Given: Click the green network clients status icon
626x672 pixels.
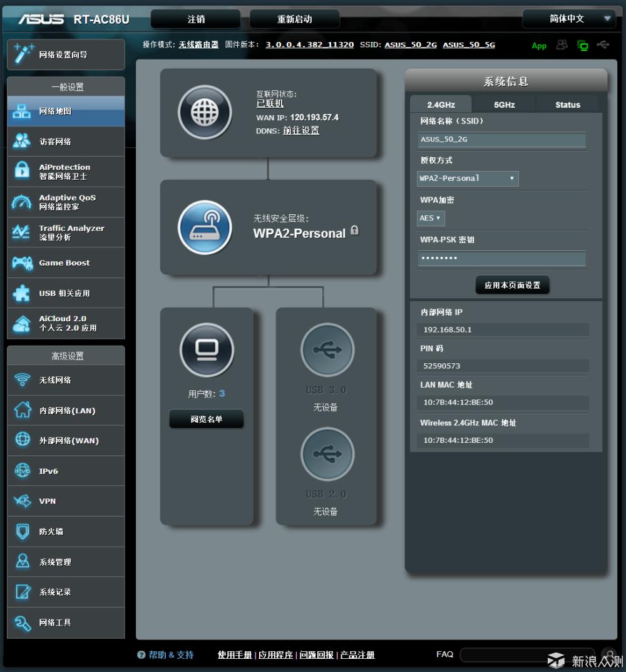Looking at the screenshot, I should point(583,45).
